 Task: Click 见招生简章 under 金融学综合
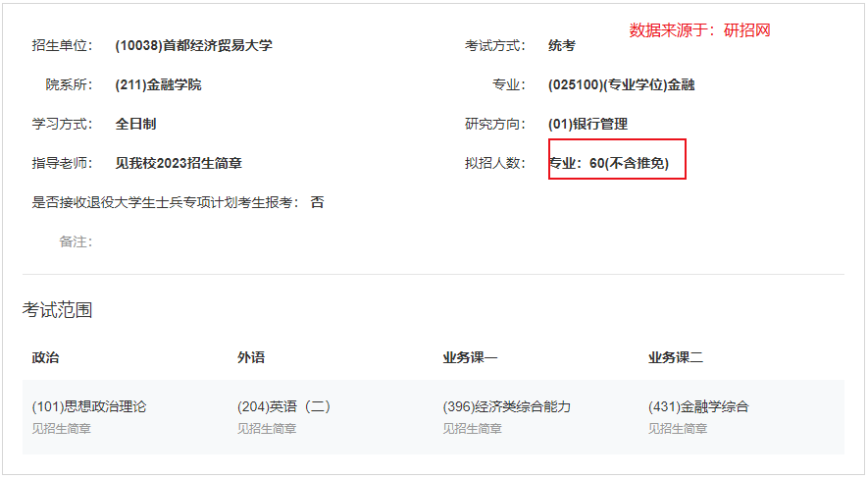(x=678, y=429)
